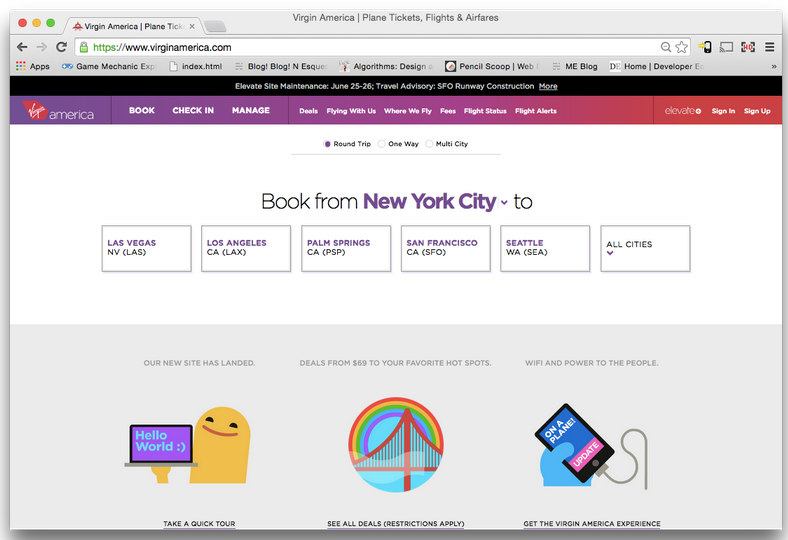This screenshot has width=788, height=540.
Task: Click the Virgin America logo
Action: [x=58, y=111]
